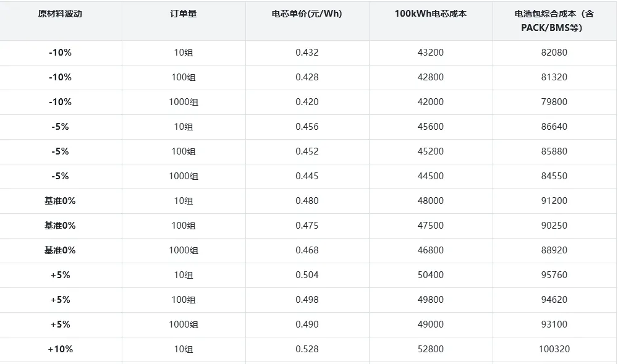Screen dimensions: 618x364
Task: Select the 79800 pack cost cell
Action: pyautogui.click(x=553, y=102)
